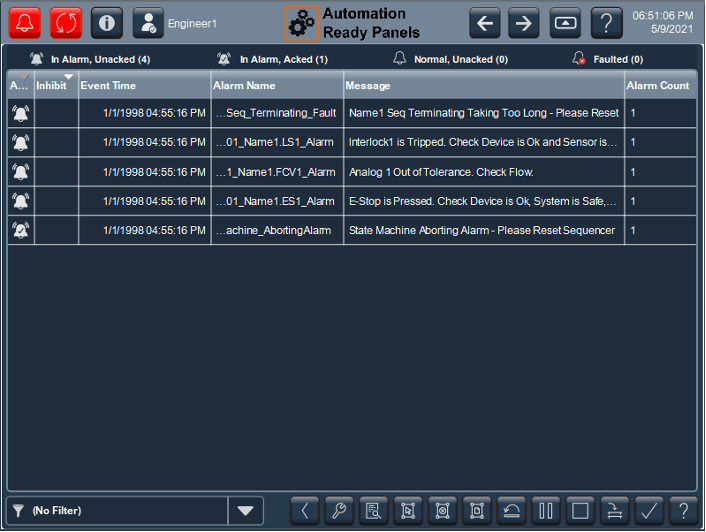Click the 'Interlock1 is Tripped' message

tap(484, 142)
